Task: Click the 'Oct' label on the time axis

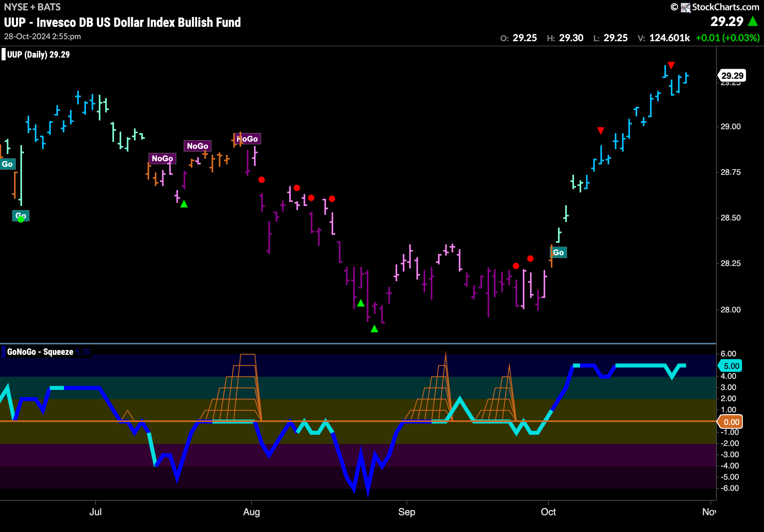Action: (x=548, y=512)
